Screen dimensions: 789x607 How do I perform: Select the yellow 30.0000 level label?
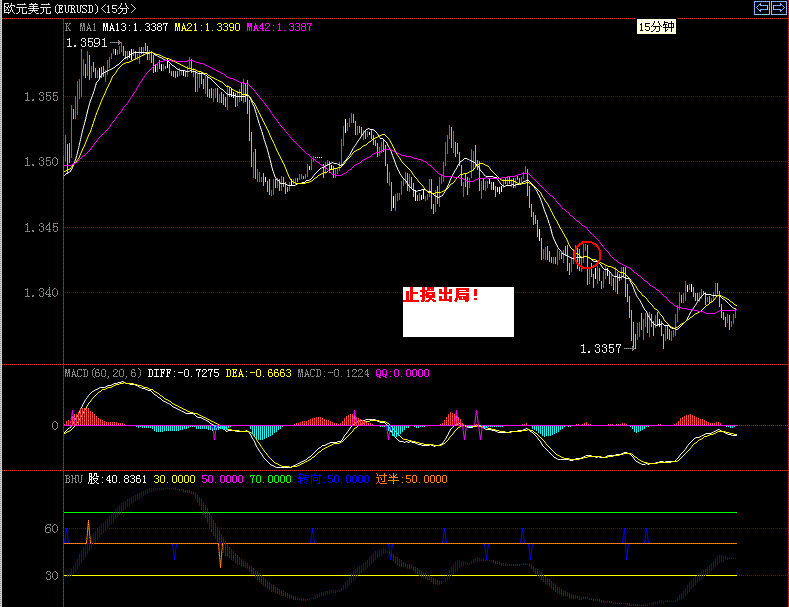point(174,479)
